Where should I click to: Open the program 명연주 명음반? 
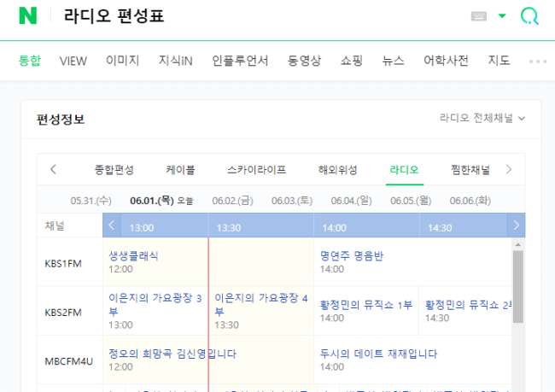click(x=352, y=256)
